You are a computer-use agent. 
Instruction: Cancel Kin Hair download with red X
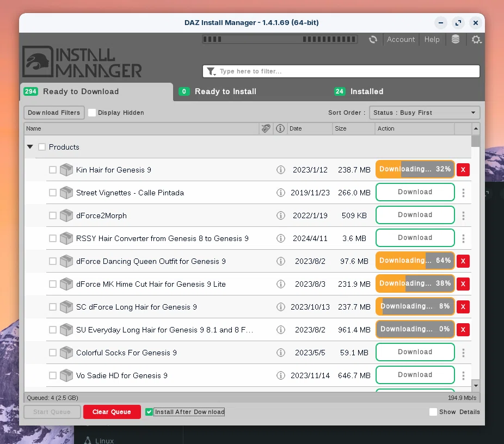[463, 170]
